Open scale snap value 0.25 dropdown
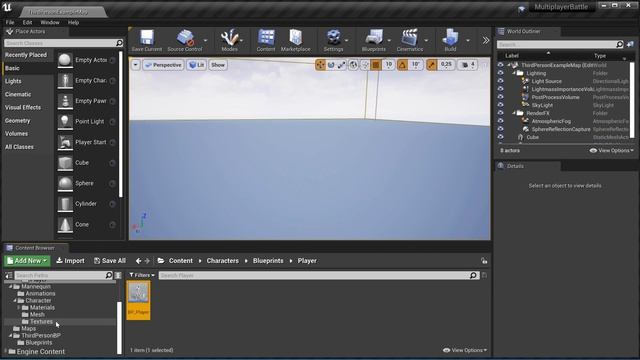This screenshot has height=360, width=640. pyautogui.click(x=446, y=64)
